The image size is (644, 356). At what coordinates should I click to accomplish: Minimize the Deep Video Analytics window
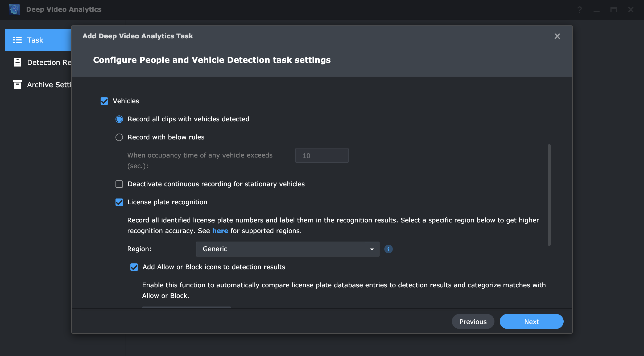[x=597, y=11]
